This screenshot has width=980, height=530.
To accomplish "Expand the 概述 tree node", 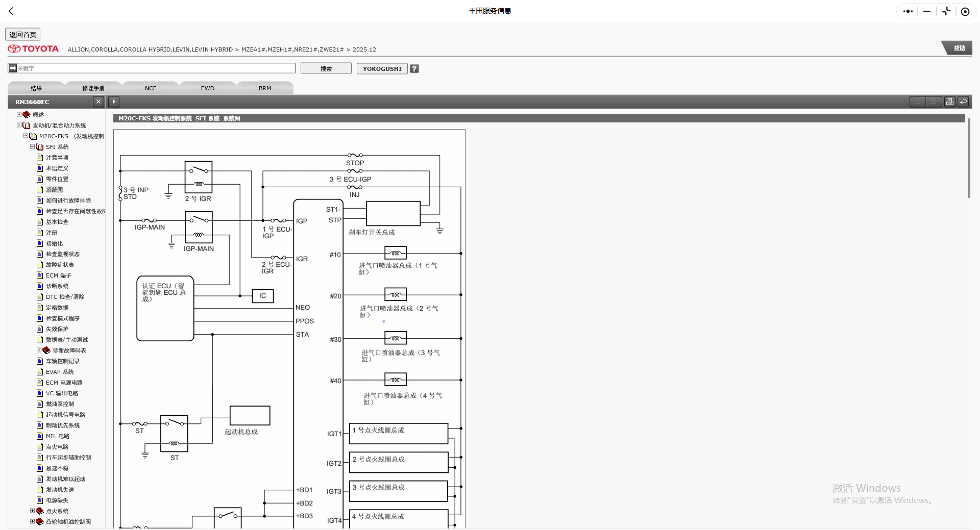I will 19,114.
